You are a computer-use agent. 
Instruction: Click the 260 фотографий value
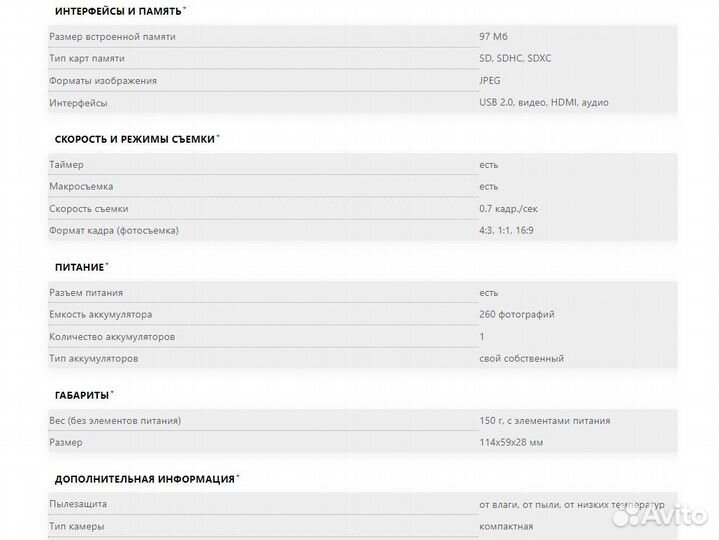tap(516, 315)
